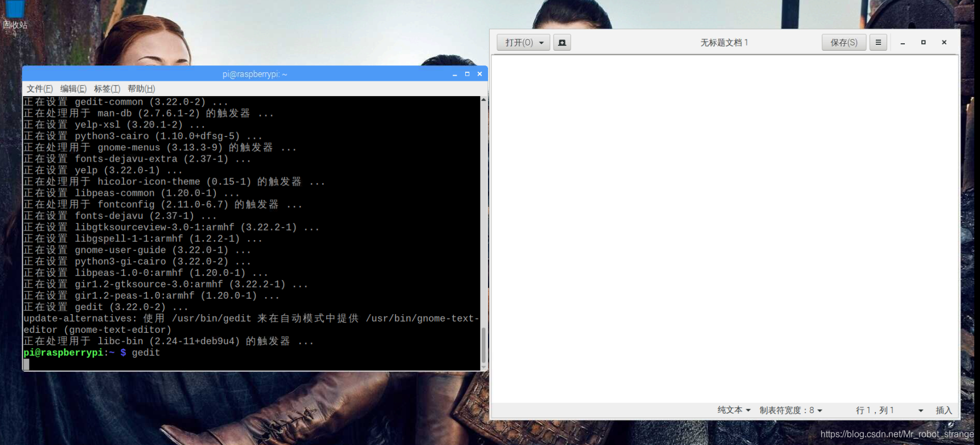Image resolution: width=980 pixels, height=445 pixels.
Task: Open the 行 1，列 1 position dropdown
Action: (x=889, y=410)
